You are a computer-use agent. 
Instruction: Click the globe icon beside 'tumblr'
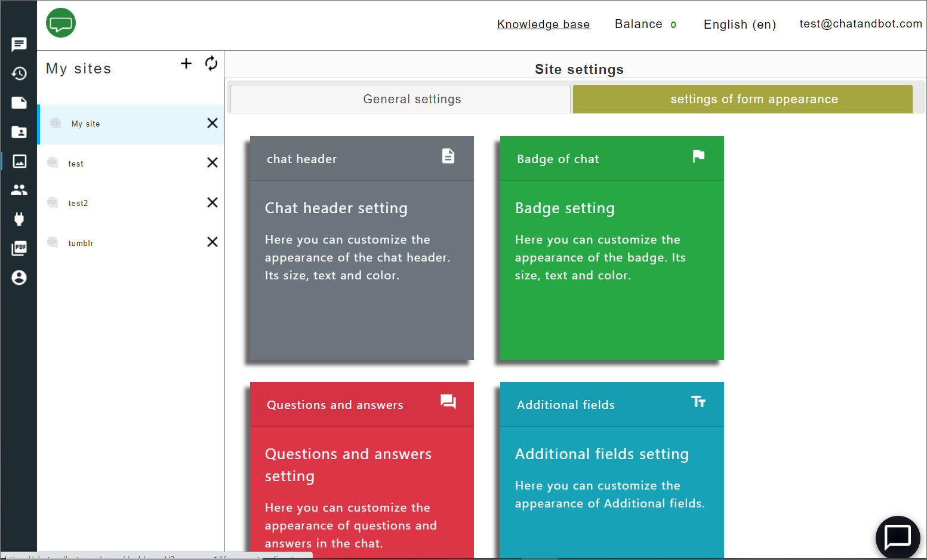click(53, 242)
